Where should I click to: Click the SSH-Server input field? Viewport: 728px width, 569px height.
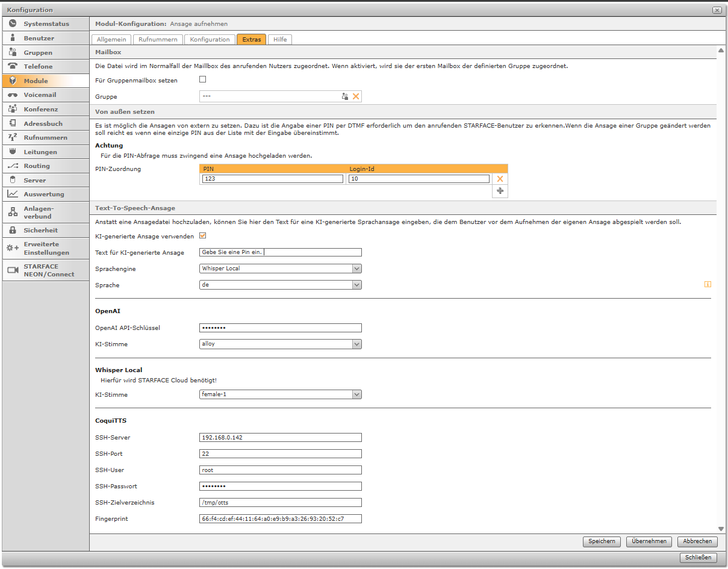[x=280, y=438]
